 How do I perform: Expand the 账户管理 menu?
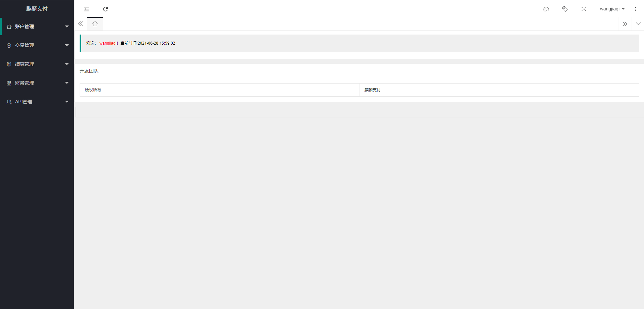pyautogui.click(x=37, y=27)
